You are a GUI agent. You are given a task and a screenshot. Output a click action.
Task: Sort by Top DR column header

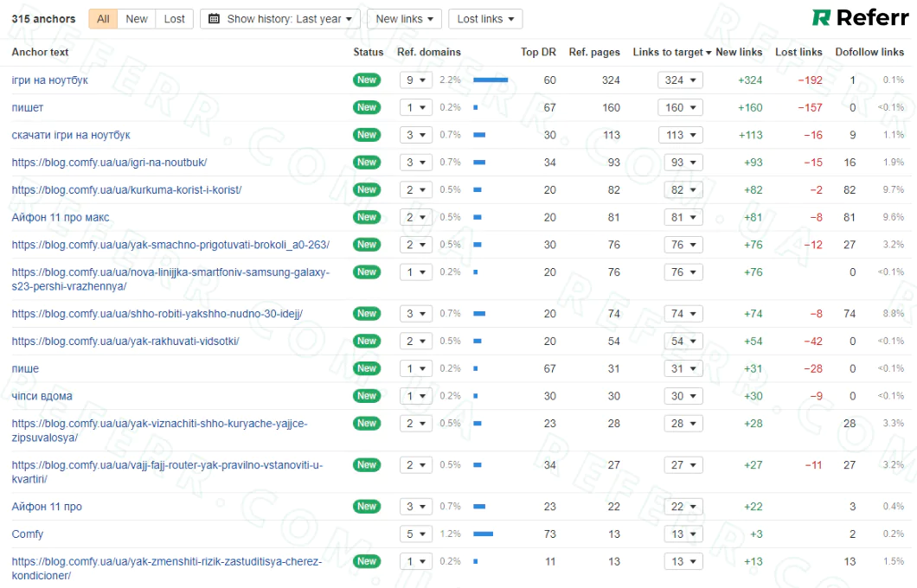pos(538,52)
